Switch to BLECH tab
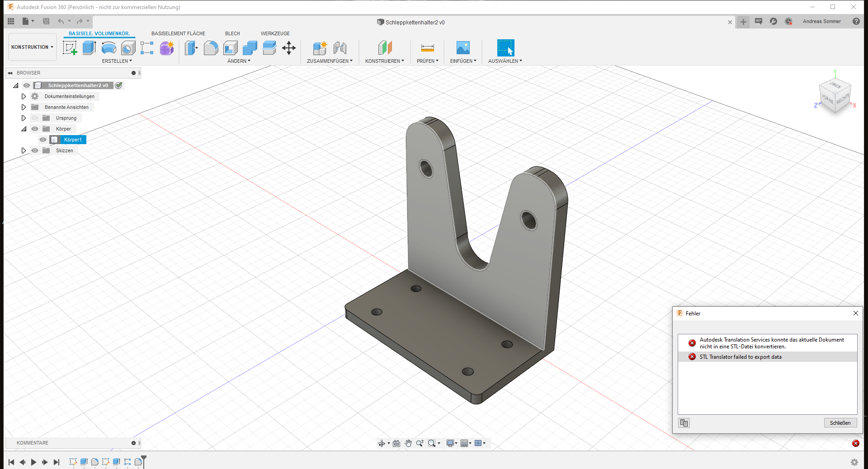This screenshot has height=469, width=868. [232, 33]
